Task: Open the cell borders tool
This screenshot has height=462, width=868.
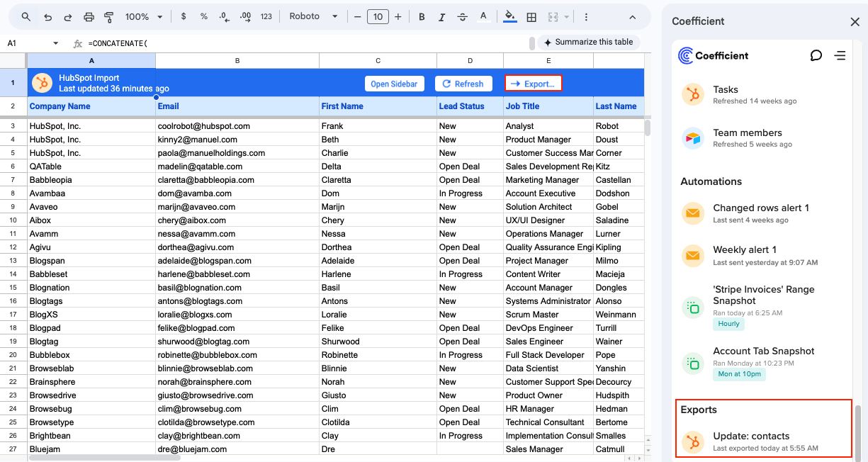Action: click(531, 17)
